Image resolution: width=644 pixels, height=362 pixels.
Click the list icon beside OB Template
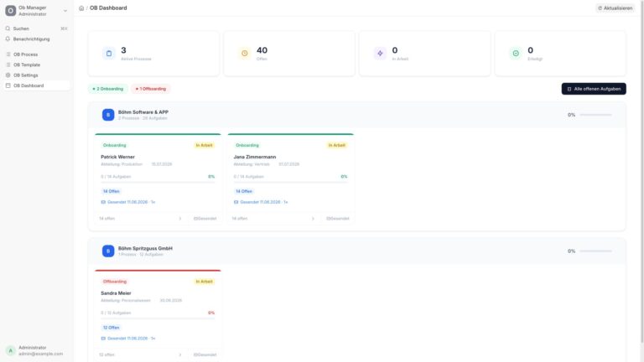pos(8,65)
